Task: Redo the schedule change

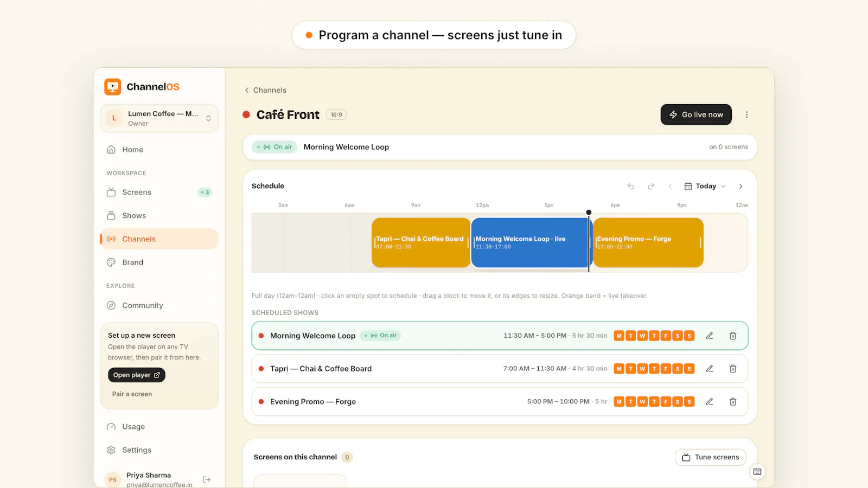Action: [651, 187]
